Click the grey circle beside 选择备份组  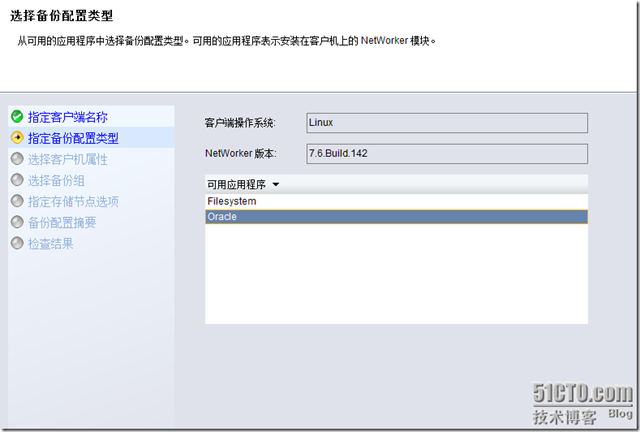17,180
